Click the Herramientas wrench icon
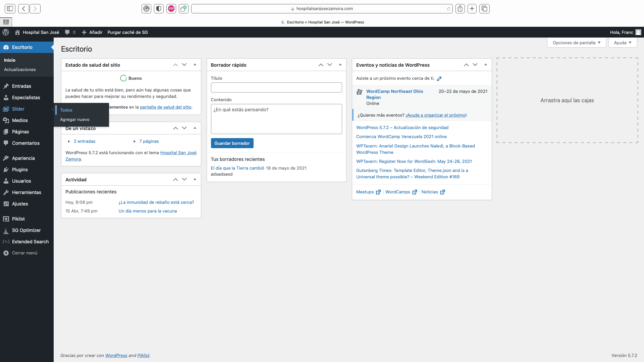Viewport: 644px width, 362px height. [6, 192]
